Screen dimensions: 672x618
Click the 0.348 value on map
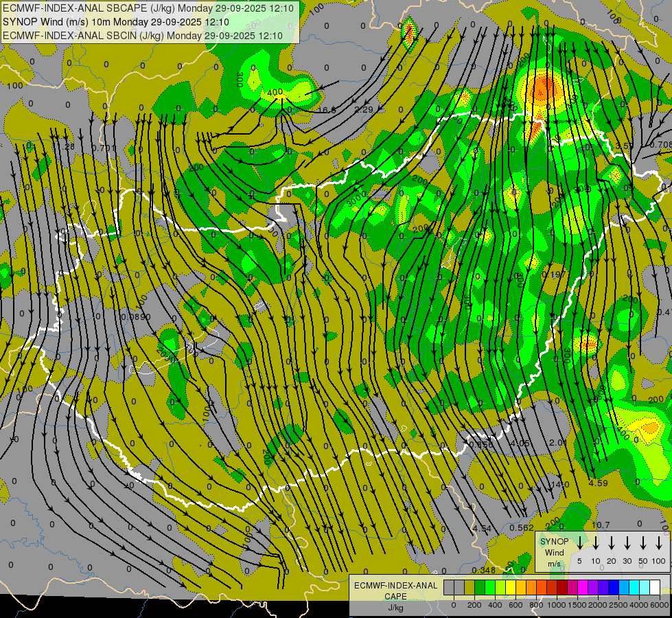[x=483, y=570]
